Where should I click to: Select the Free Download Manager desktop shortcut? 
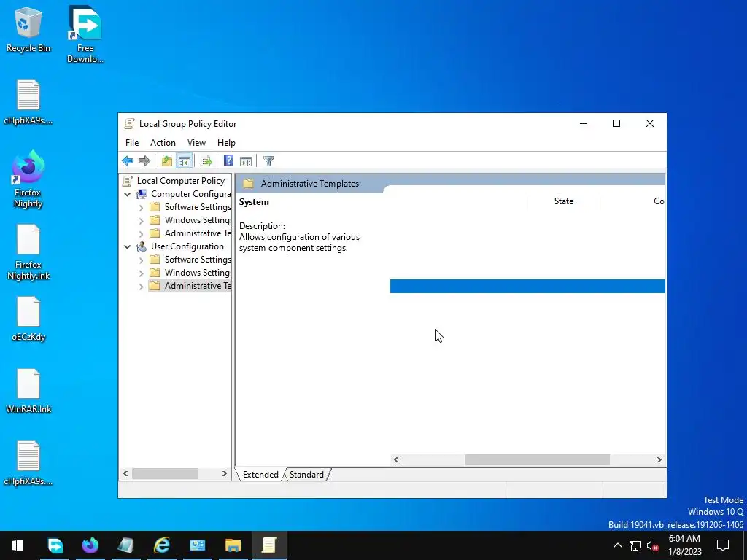[85, 35]
